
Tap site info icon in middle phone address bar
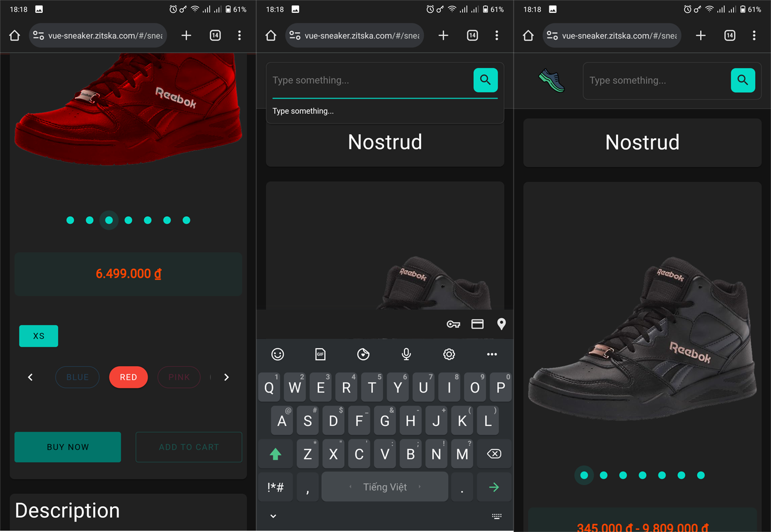click(295, 36)
